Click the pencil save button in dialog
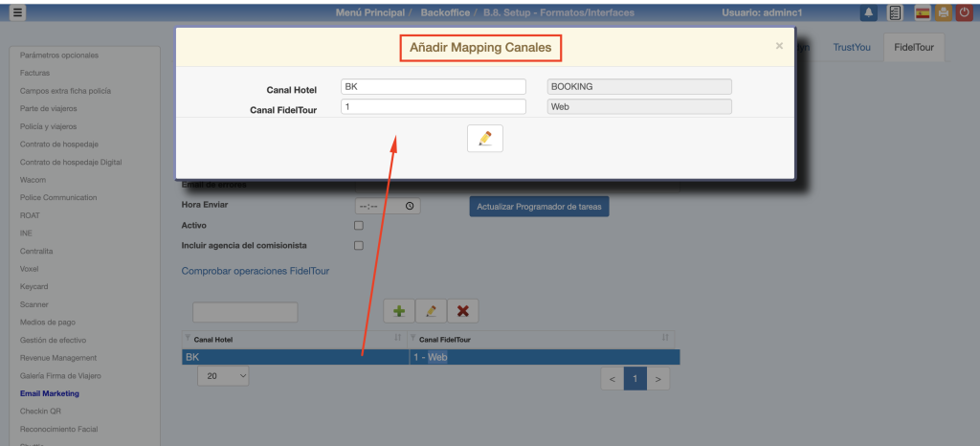 pyautogui.click(x=484, y=139)
